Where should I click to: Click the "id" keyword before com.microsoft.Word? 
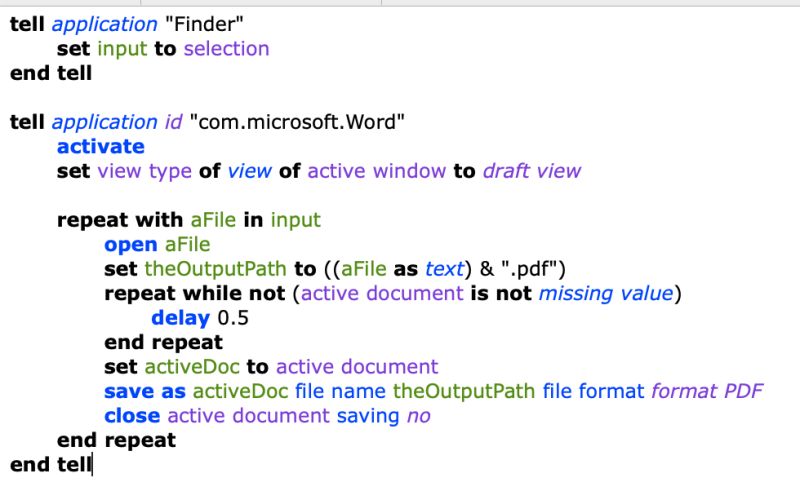pos(173,122)
